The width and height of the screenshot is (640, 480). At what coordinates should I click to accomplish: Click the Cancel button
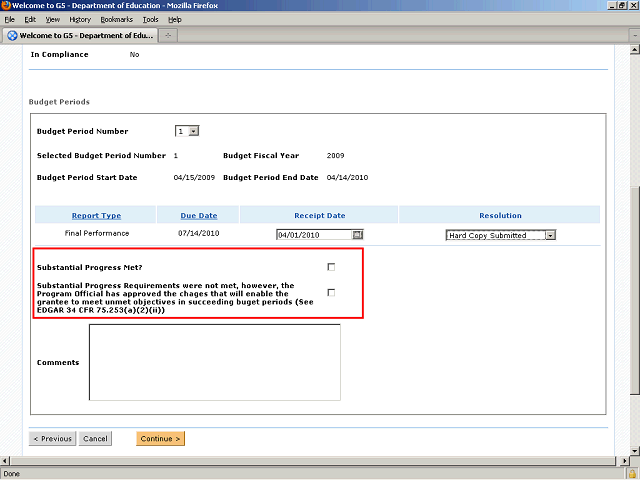pyautogui.click(x=95, y=439)
